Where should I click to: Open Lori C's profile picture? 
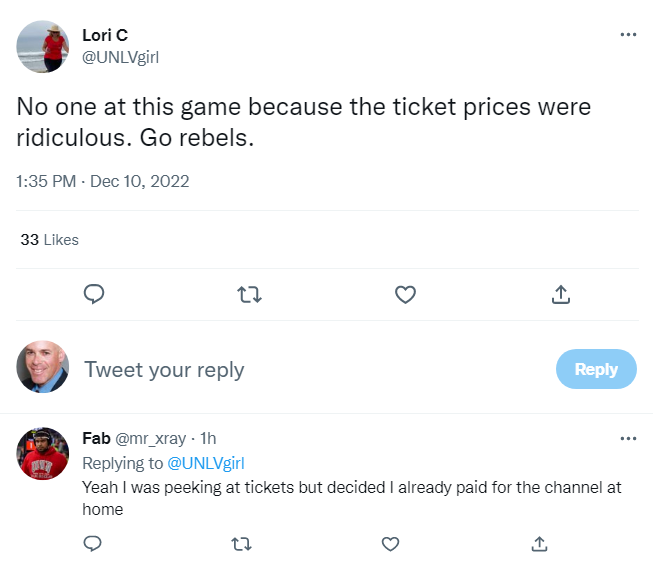pos(43,46)
